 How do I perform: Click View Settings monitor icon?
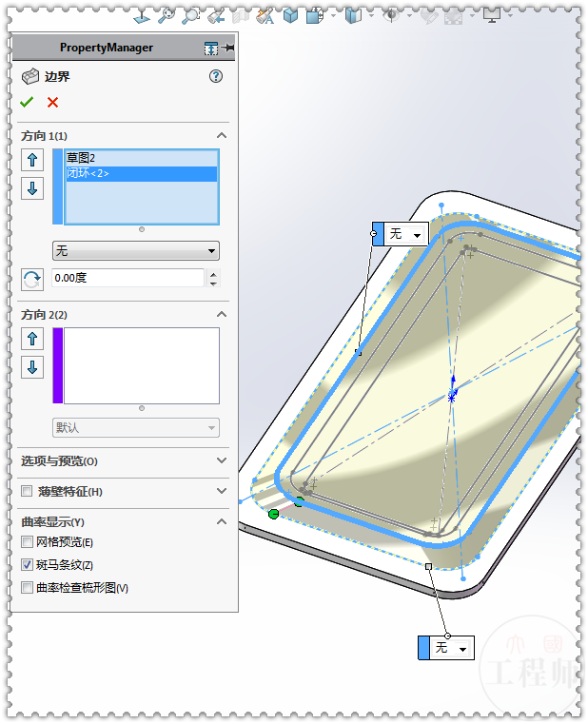pos(492,16)
